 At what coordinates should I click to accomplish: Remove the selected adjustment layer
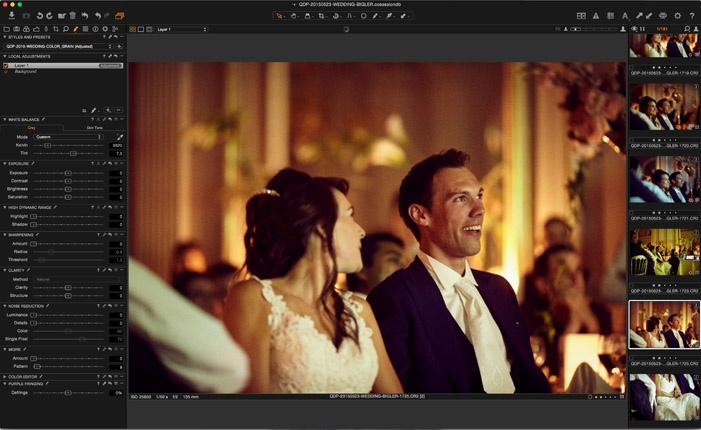tap(118, 110)
